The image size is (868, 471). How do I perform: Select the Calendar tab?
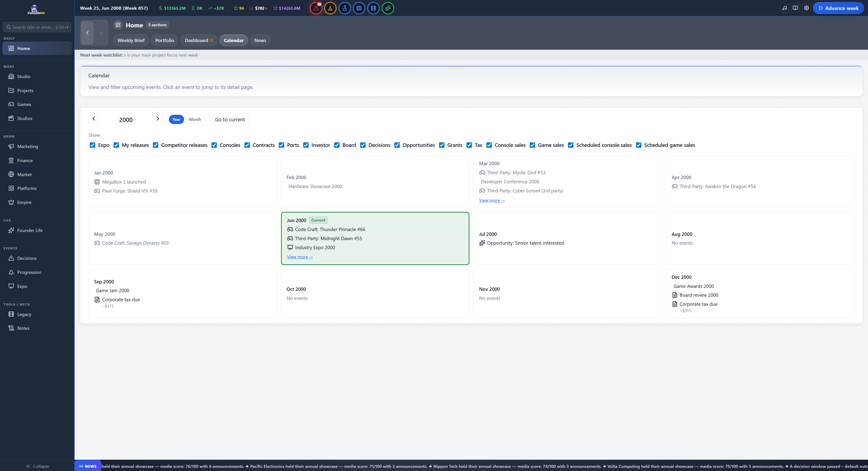tap(234, 41)
